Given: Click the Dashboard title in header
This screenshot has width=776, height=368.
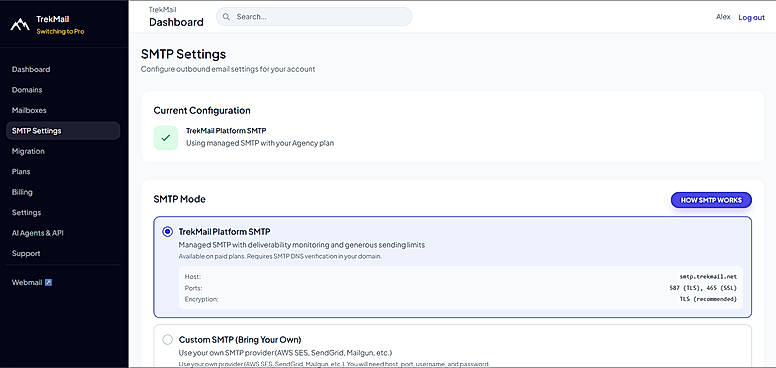Looking at the screenshot, I should pyautogui.click(x=176, y=22).
